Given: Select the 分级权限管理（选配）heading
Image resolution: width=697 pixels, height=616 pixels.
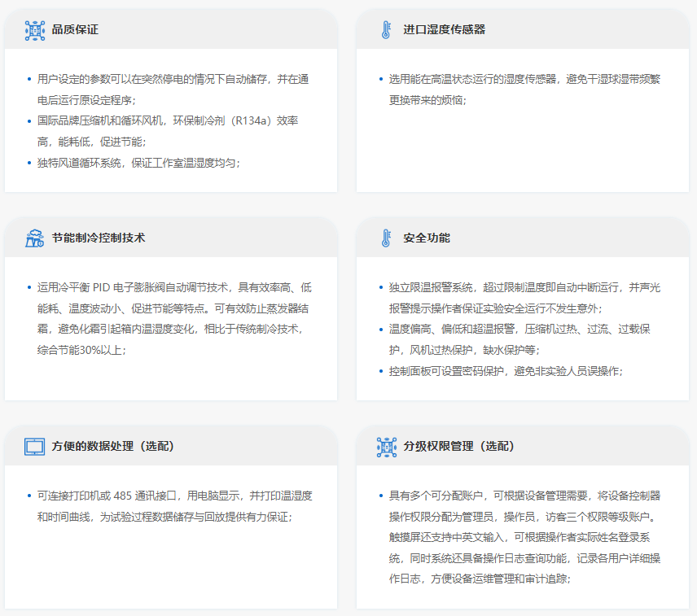Looking at the screenshot, I should point(464,447).
